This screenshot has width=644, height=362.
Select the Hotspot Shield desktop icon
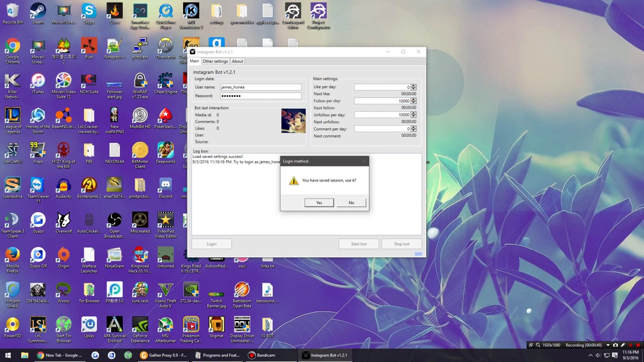click(13, 295)
